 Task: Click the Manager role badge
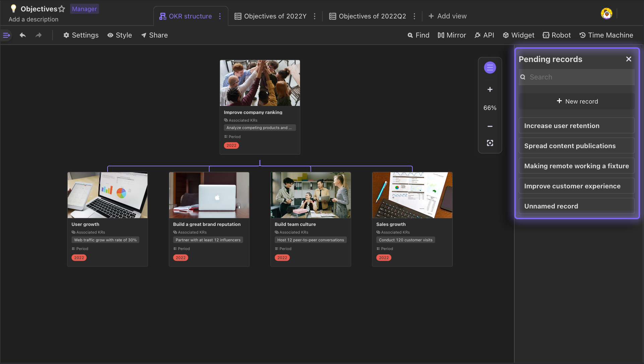coord(84,9)
